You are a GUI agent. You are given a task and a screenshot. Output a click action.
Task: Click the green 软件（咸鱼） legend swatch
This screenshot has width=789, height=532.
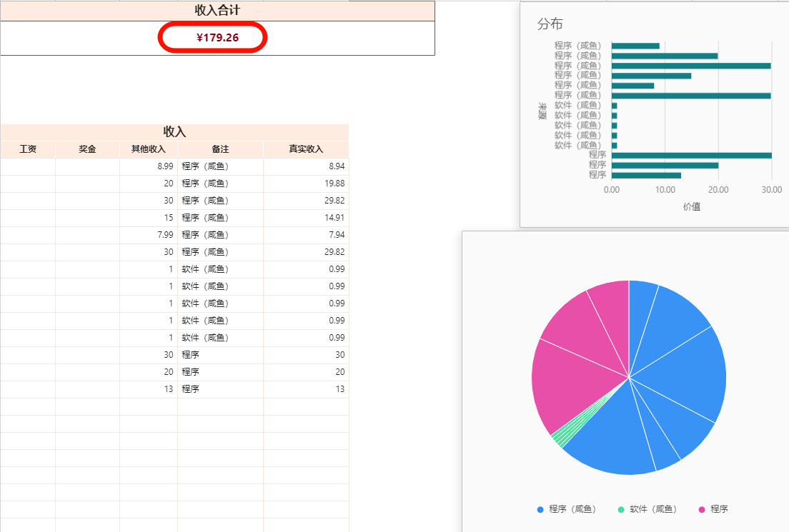point(621,509)
